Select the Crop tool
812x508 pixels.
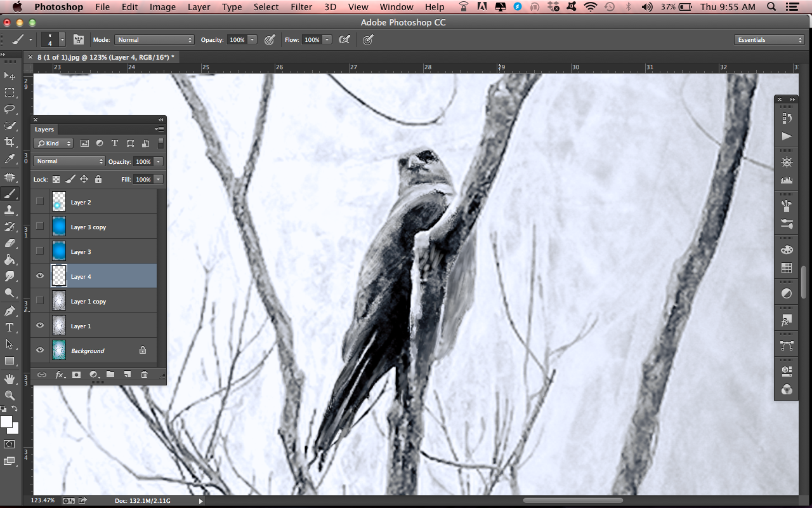(10, 142)
